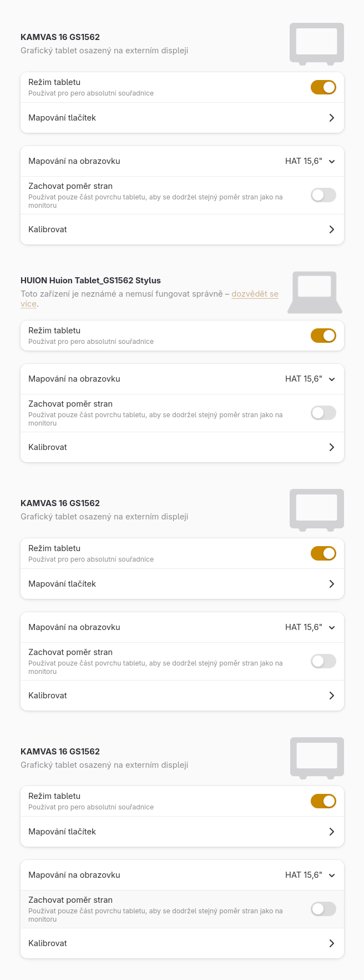Turn off Režim tabletu in the topmost KAMVAS section

(x=323, y=87)
